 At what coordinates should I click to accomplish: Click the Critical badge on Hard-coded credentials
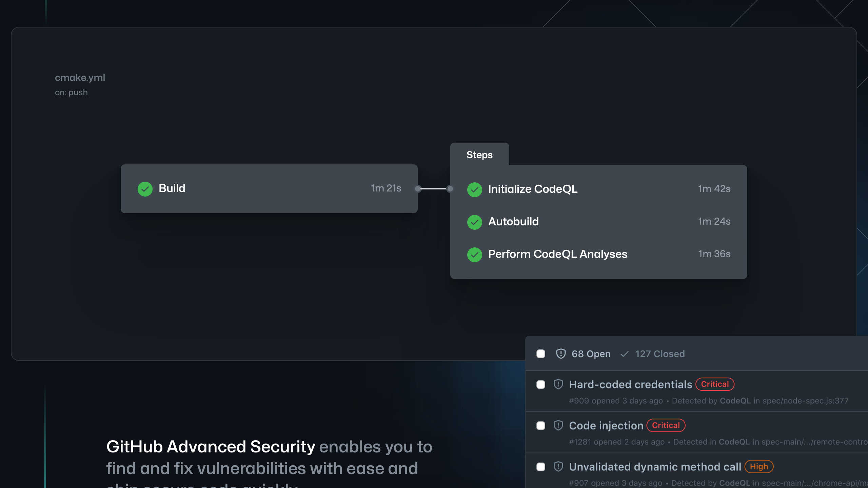(x=715, y=384)
